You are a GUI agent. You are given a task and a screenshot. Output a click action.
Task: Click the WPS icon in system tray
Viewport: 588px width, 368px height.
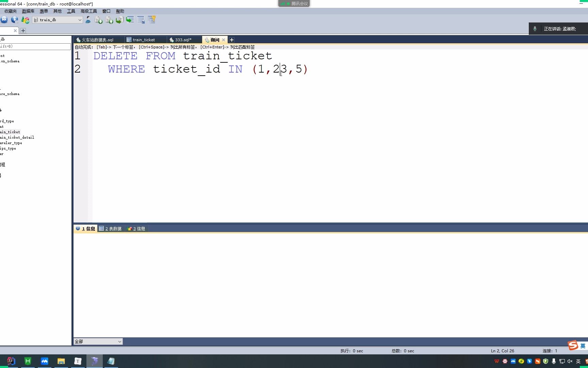(497, 361)
